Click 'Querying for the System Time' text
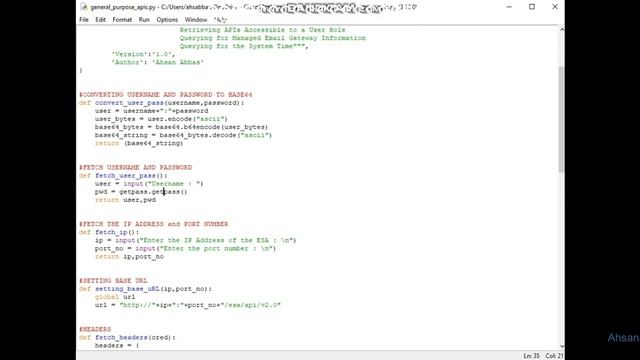Viewport: 640px width, 360px height. pyautogui.click(x=236, y=47)
